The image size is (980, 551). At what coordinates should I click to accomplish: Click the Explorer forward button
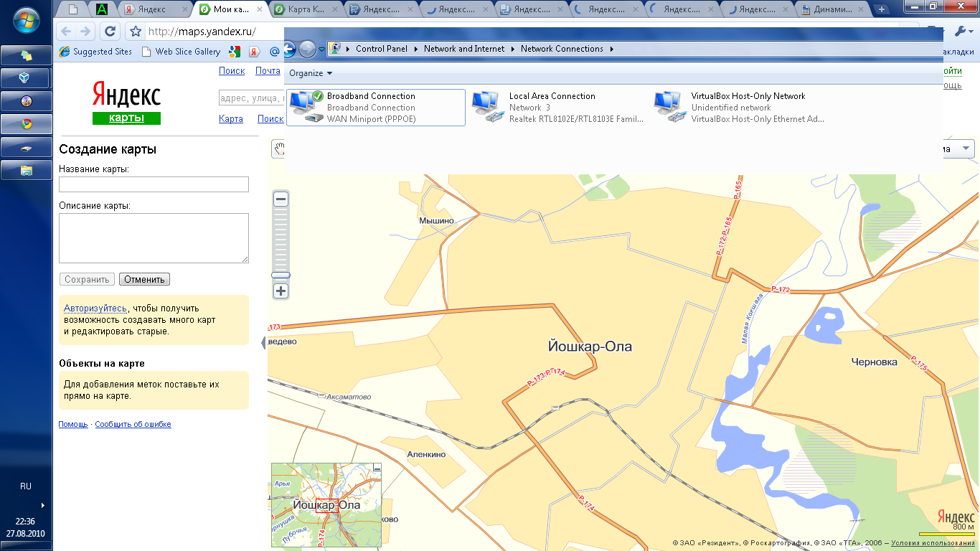click(308, 49)
